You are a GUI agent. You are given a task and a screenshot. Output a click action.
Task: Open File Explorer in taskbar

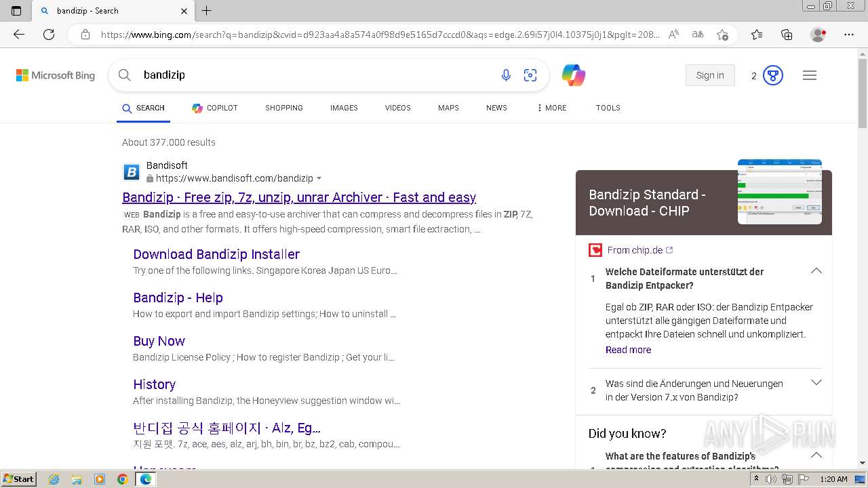pyautogui.click(x=77, y=479)
